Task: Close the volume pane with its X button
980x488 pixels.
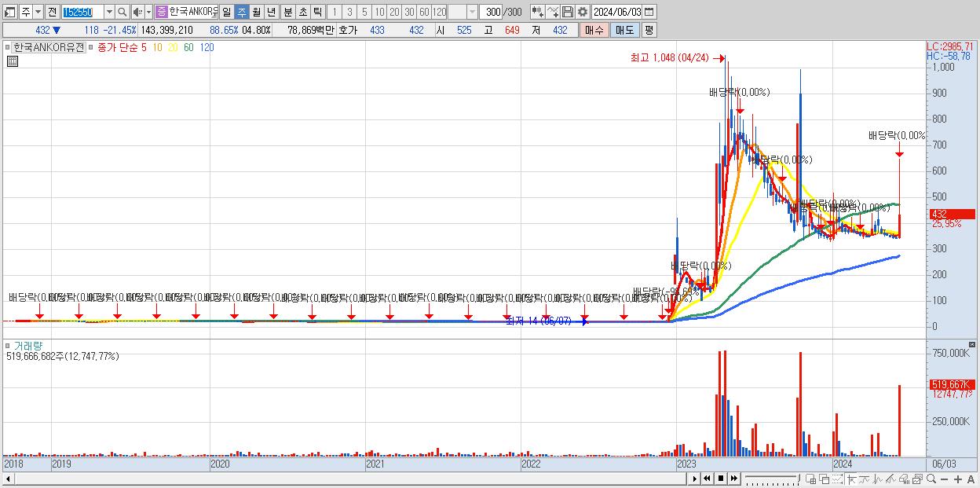Action: tap(972, 345)
